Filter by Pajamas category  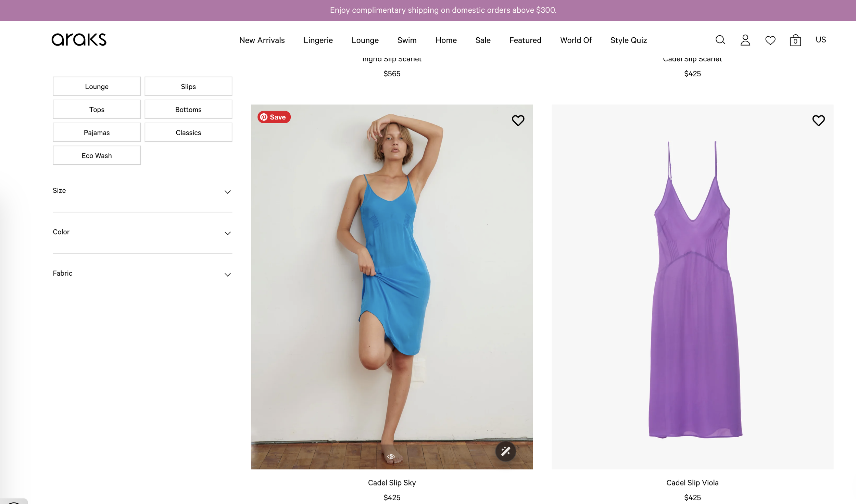pos(97,132)
